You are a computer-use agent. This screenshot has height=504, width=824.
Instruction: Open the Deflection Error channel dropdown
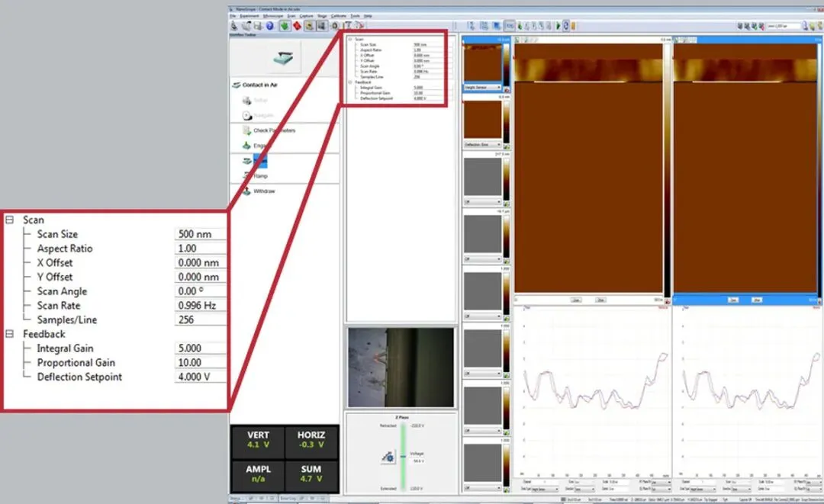482,144
